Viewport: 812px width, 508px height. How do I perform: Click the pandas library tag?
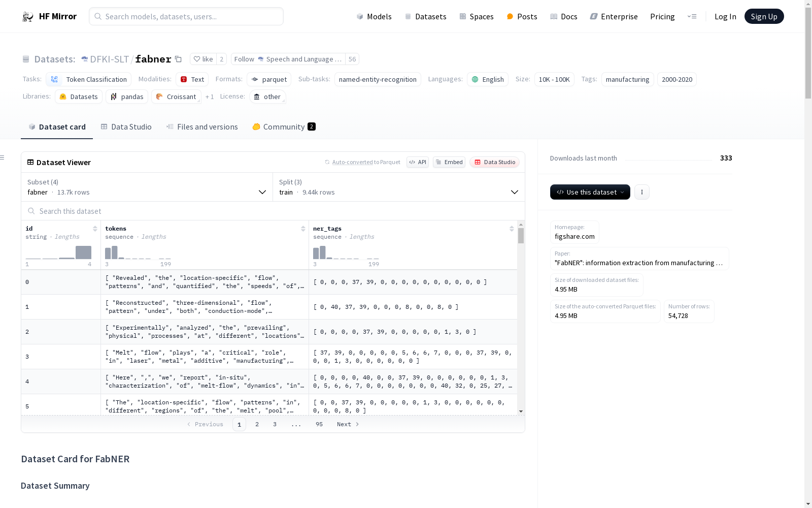pos(127,97)
